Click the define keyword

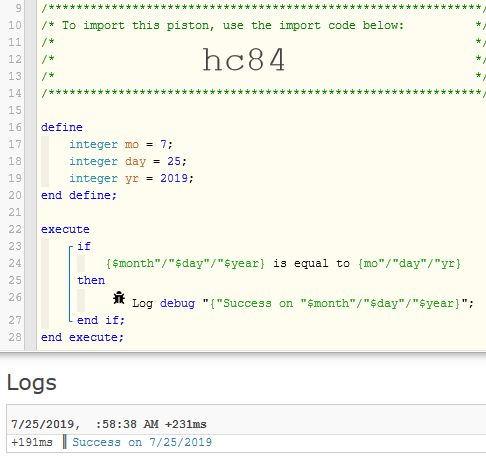click(x=62, y=127)
